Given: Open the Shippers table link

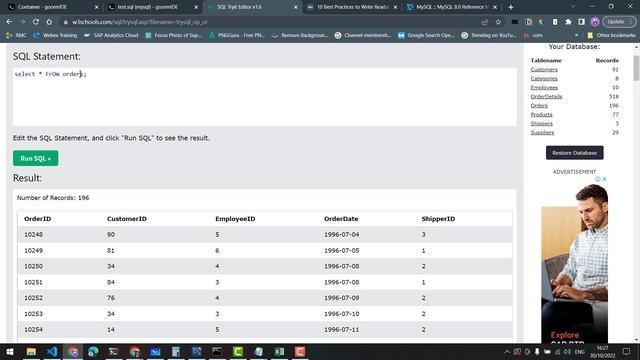Looking at the screenshot, I should tap(542, 124).
